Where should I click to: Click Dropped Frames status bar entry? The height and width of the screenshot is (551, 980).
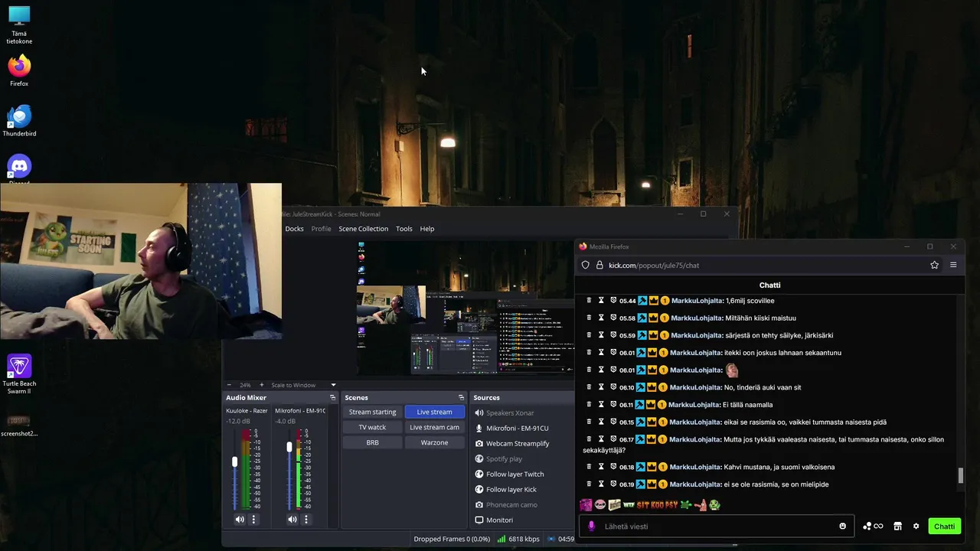[452, 539]
